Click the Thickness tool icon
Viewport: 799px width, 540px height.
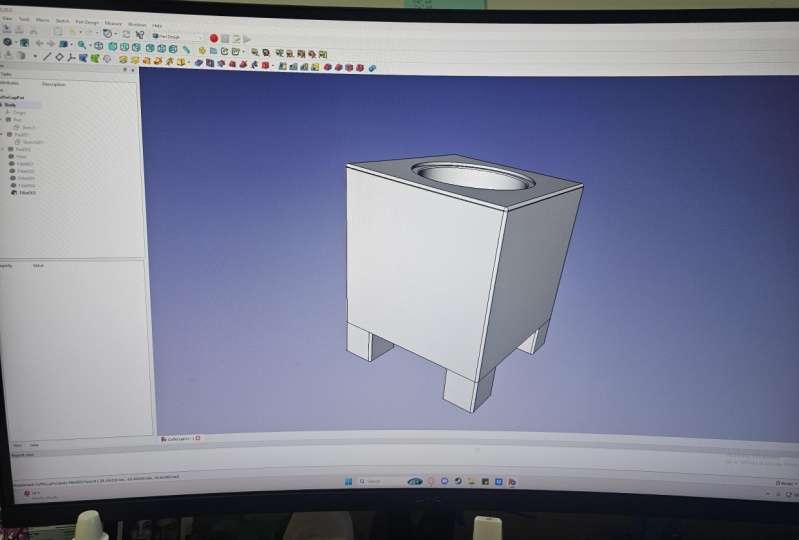coord(360,68)
